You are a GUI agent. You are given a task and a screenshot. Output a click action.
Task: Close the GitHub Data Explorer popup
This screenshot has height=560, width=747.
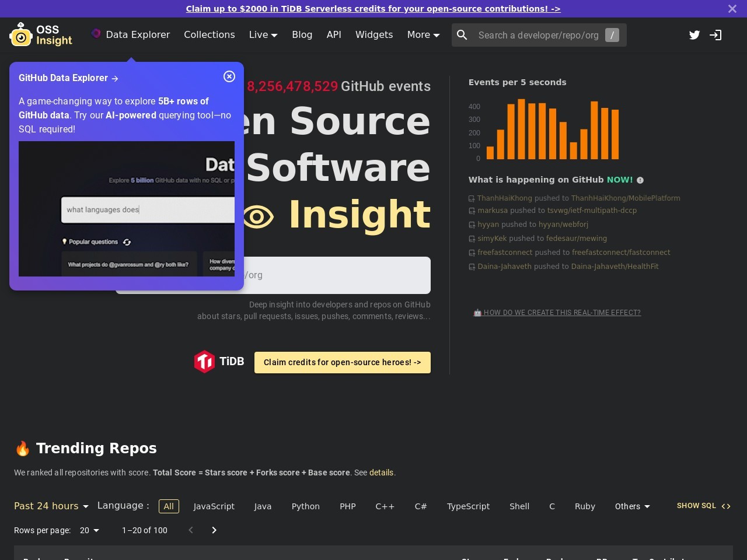(229, 76)
